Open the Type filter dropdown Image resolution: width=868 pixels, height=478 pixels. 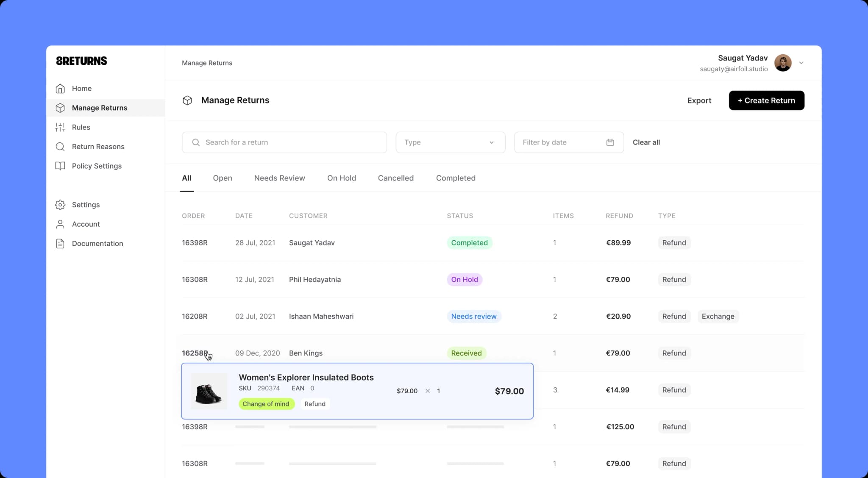pos(450,142)
